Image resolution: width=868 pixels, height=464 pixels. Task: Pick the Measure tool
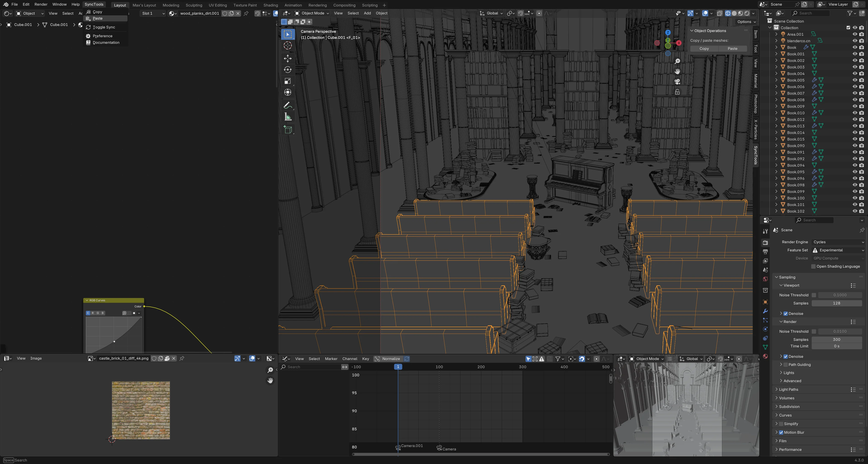click(x=288, y=117)
